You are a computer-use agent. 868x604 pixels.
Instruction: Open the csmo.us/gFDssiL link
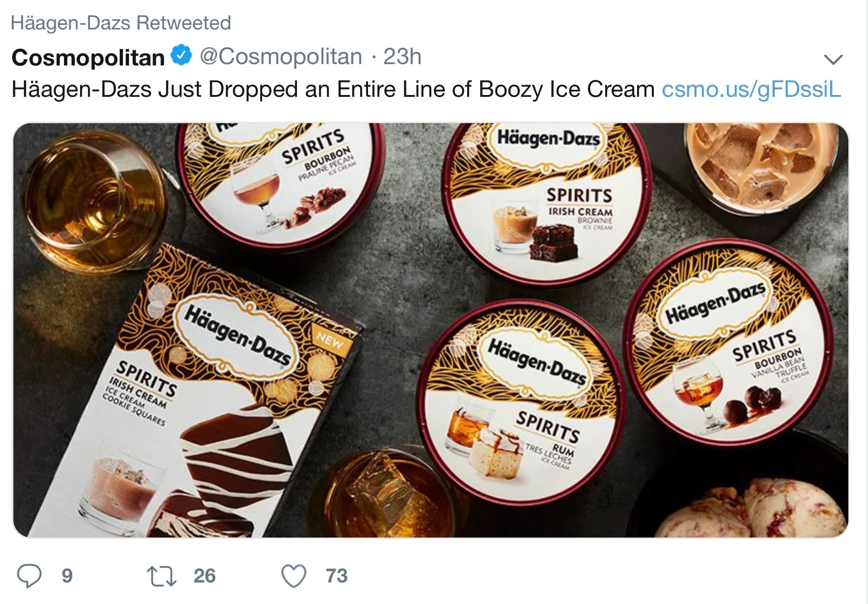point(751,89)
